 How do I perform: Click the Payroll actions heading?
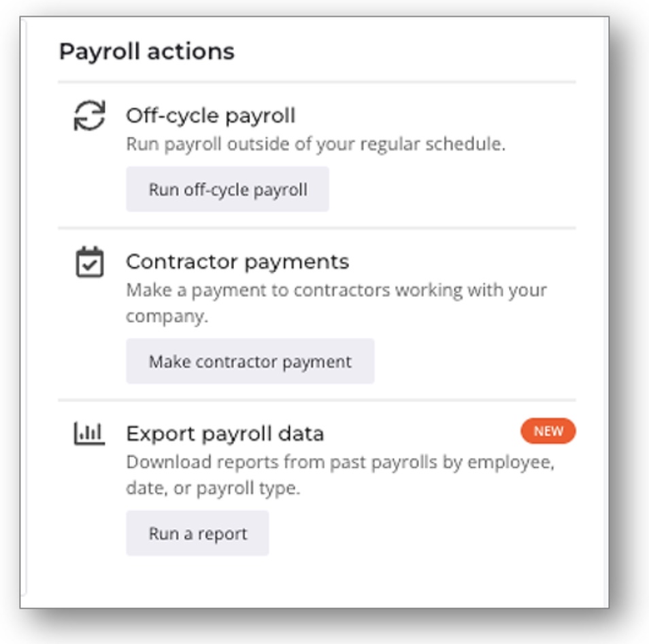pos(147,52)
